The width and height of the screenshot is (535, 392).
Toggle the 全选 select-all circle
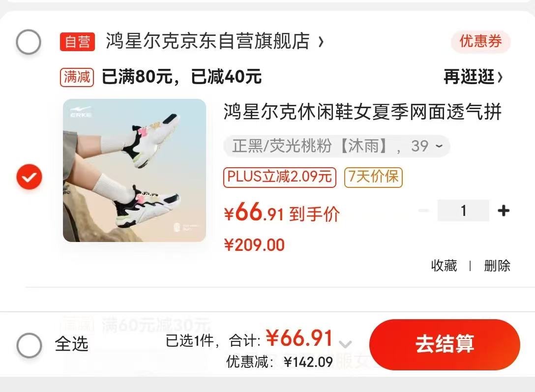point(30,345)
